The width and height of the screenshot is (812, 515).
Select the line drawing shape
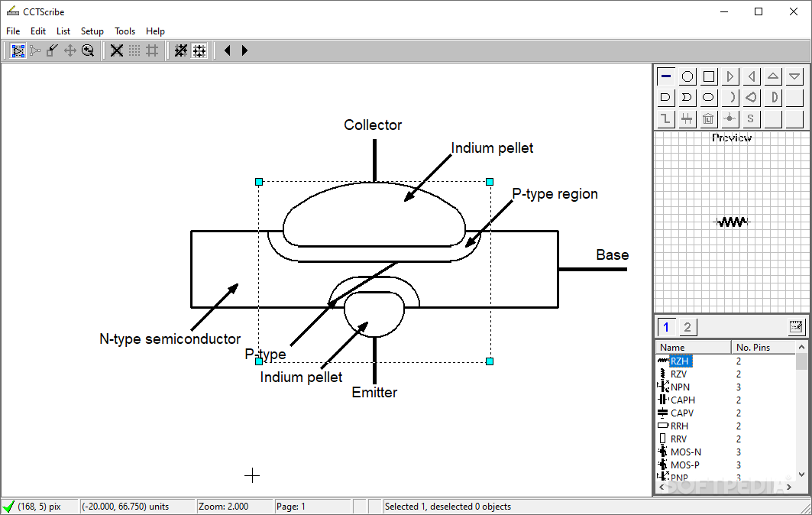click(x=666, y=76)
